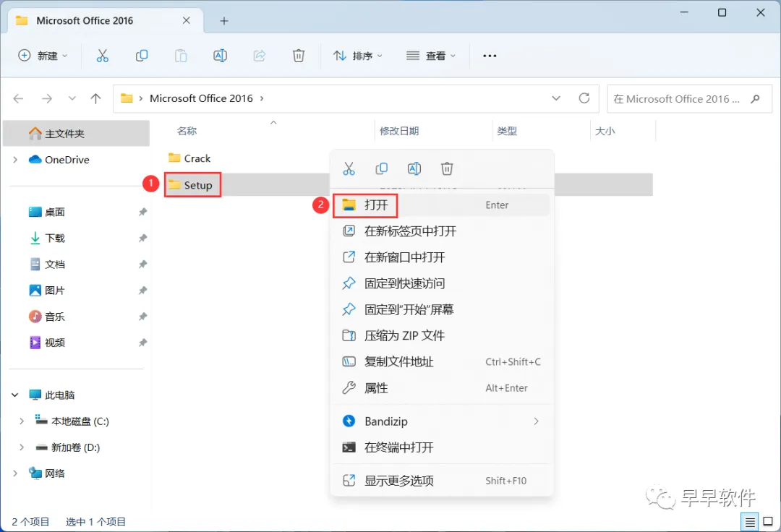Click the Paste icon in the toolbar
The image size is (781, 532).
(x=181, y=56)
